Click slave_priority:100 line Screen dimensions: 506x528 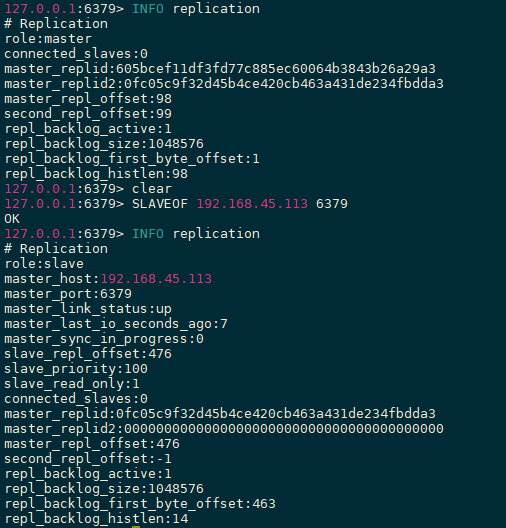pyautogui.click(x=76, y=369)
